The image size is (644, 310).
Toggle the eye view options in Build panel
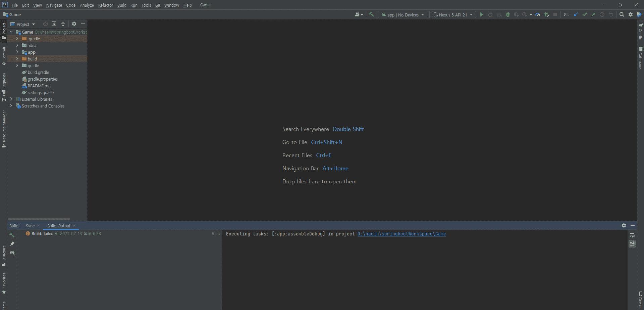(12, 253)
